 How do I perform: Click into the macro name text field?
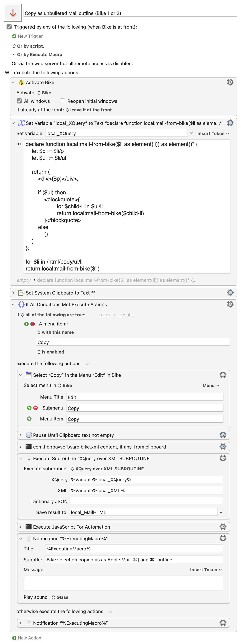tap(130, 13)
